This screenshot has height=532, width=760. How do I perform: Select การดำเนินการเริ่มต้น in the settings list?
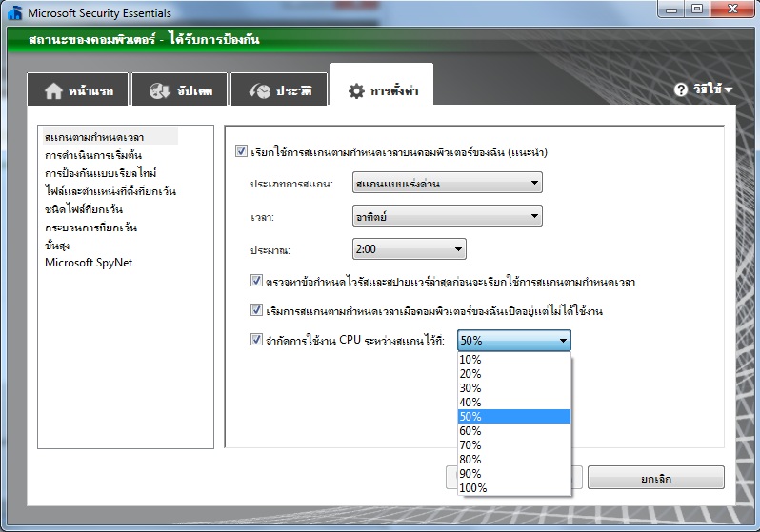point(93,155)
